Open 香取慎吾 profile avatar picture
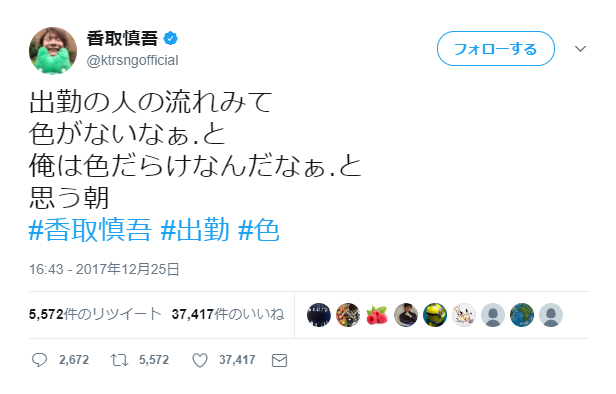Screen dimensions: 616x394 click(53, 51)
